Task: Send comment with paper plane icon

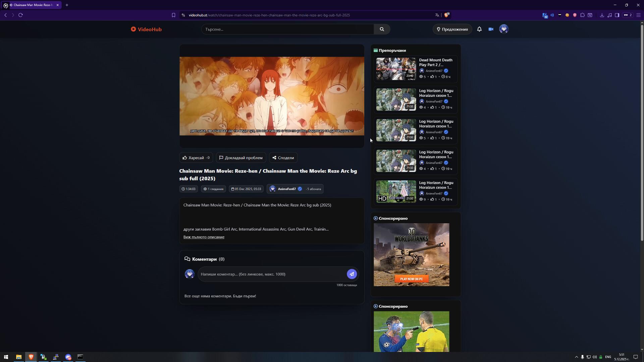Action: coord(352,274)
